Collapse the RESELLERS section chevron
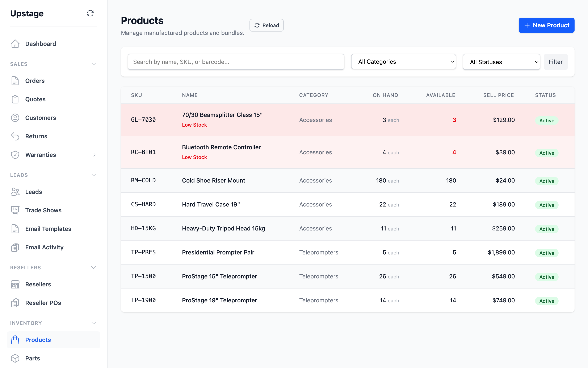 click(93, 267)
